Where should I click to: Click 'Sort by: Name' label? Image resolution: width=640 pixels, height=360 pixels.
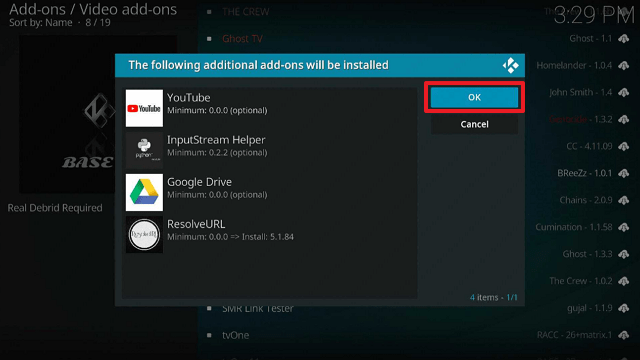[x=40, y=22]
